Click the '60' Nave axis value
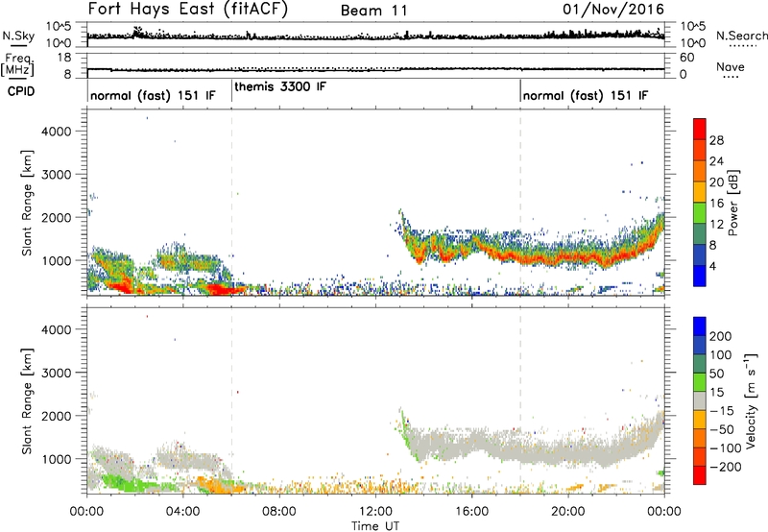The height and width of the screenshot is (532, 768). (686, 58)
